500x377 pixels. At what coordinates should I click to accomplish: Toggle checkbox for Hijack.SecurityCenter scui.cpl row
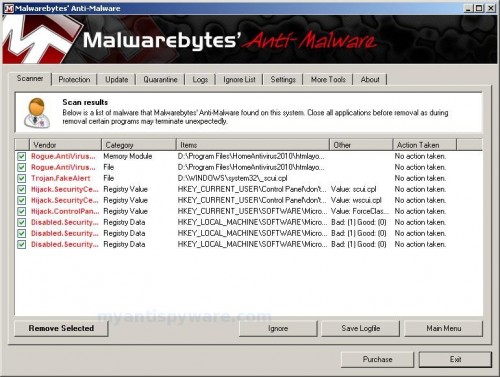click(x=22, y=189)
